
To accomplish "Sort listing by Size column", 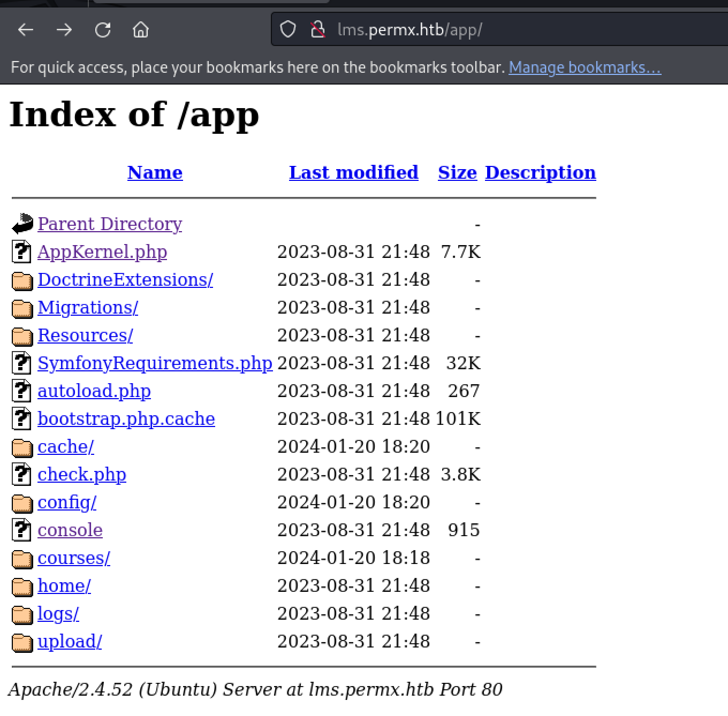I will pos(457,172).
